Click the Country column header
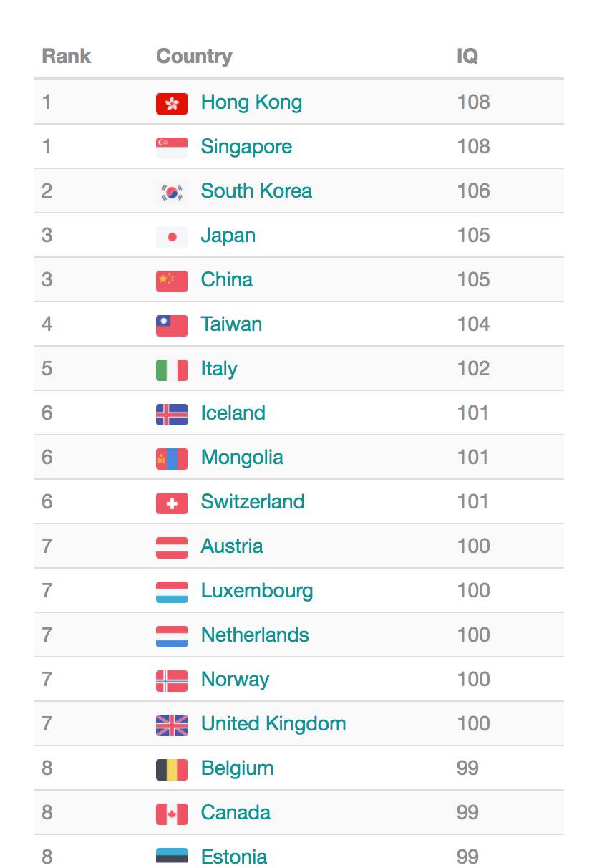 (x=194, y=57)
